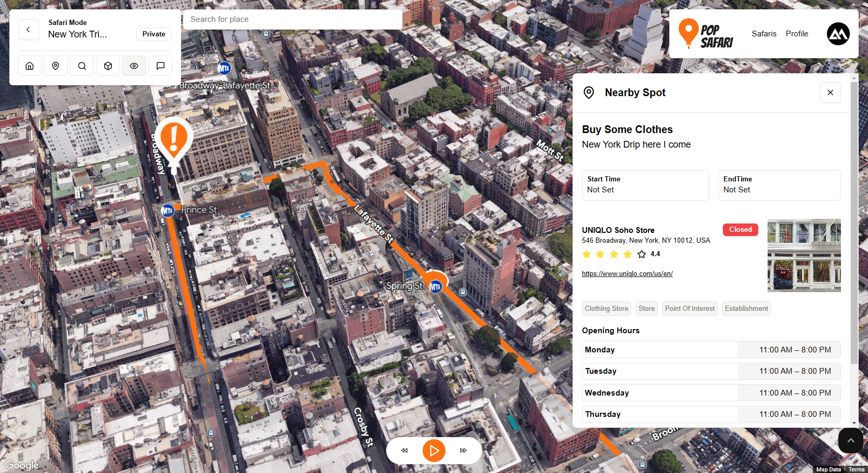The width and height of the screenshot is (868, 473).
Task: Open the user avatar icon
Action: pos(838,34)
